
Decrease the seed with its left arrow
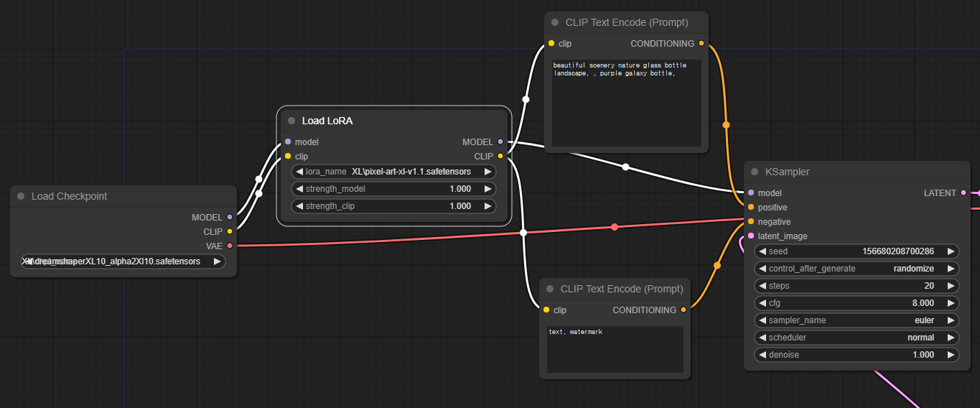coord(762,251)
